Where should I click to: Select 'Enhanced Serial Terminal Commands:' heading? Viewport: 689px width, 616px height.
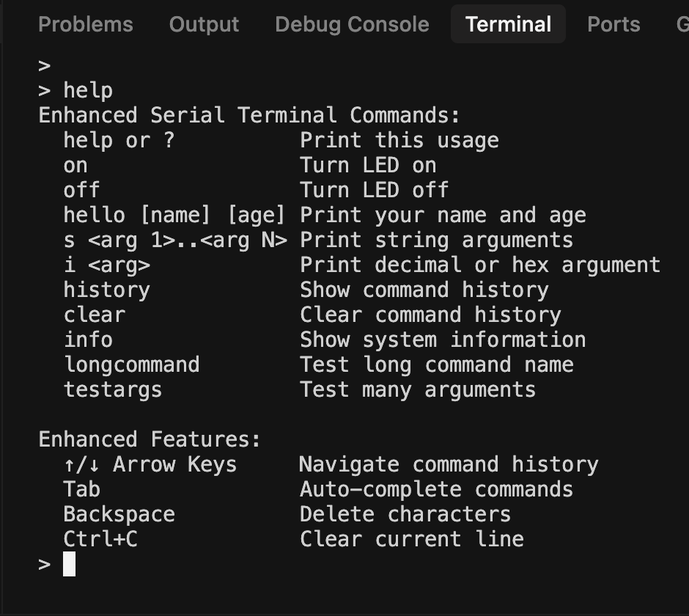[249, 115]
